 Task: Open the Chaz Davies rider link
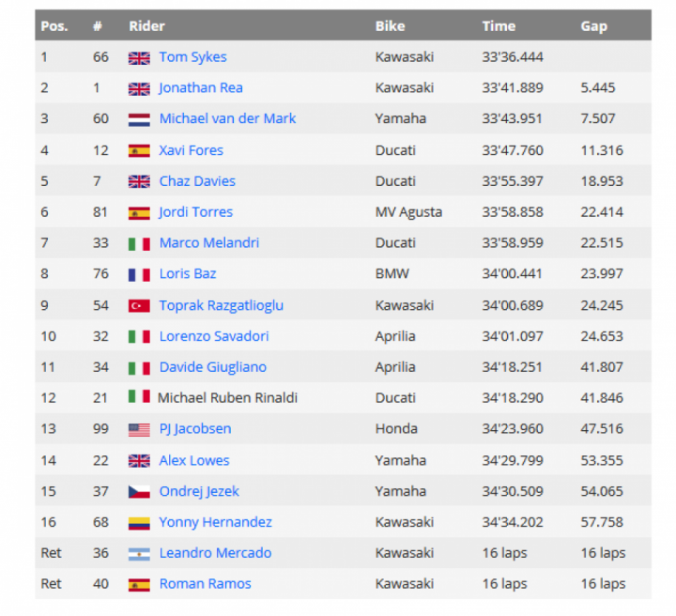pyautogui.click(x=197, y=181)
